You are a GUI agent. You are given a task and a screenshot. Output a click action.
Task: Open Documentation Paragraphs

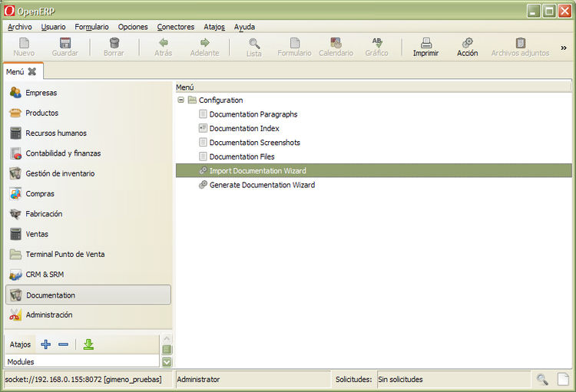point(253,114)
